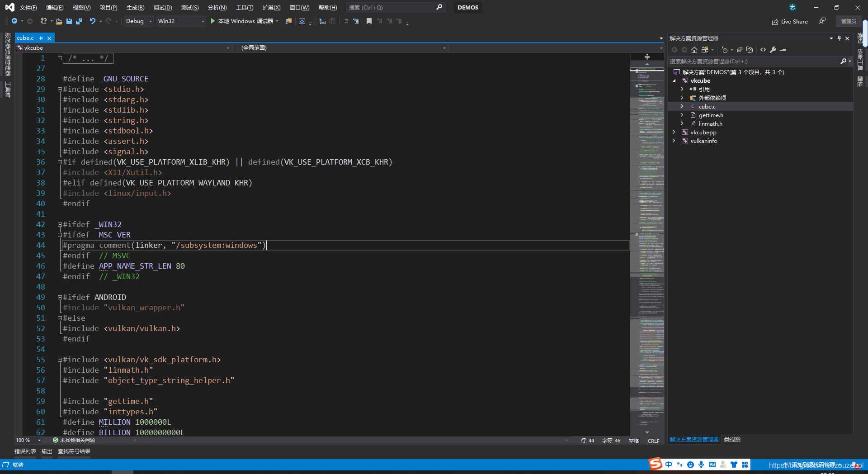868x474 pixels.
Task: Click the 管理员 administrator button
Action: (x=849, y=21)
